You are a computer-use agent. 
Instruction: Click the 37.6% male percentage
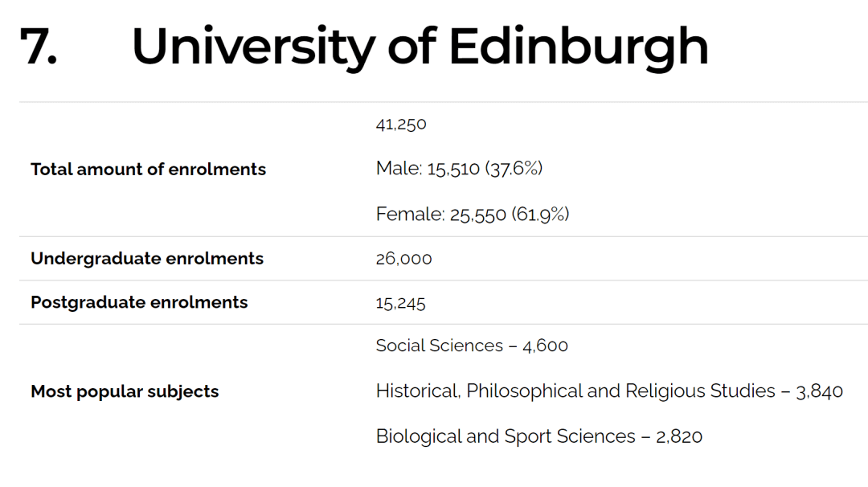[x=513, y=168]
